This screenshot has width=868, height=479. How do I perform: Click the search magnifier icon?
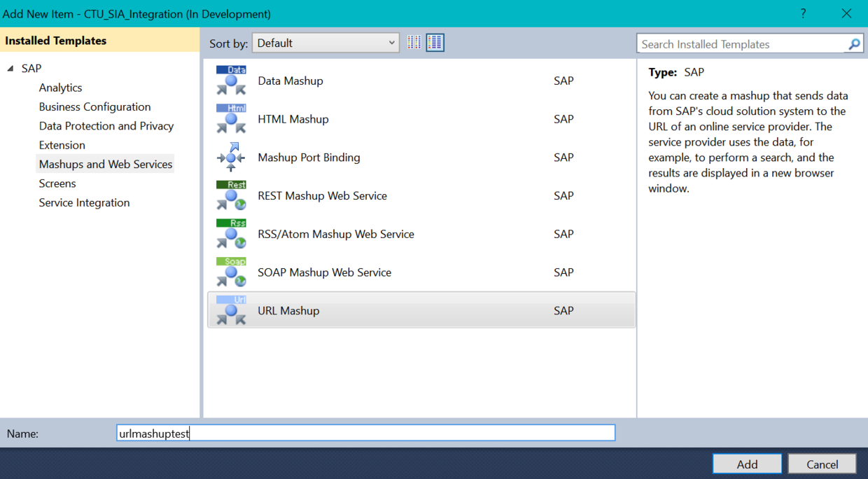point(854,44)
